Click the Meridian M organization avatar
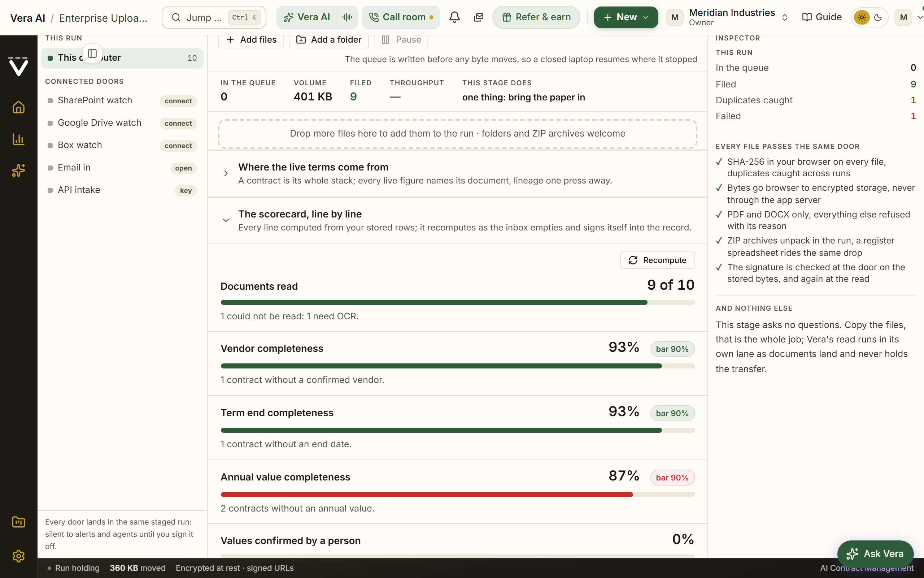Viewport: 924px width, 578px height. (x=675, y=17)
